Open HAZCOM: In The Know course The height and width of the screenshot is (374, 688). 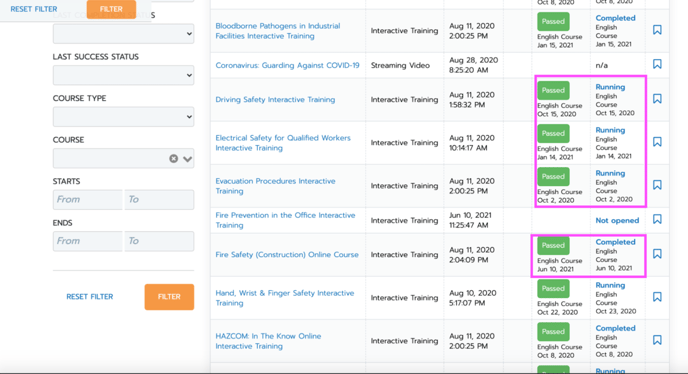tap(268, 341)
